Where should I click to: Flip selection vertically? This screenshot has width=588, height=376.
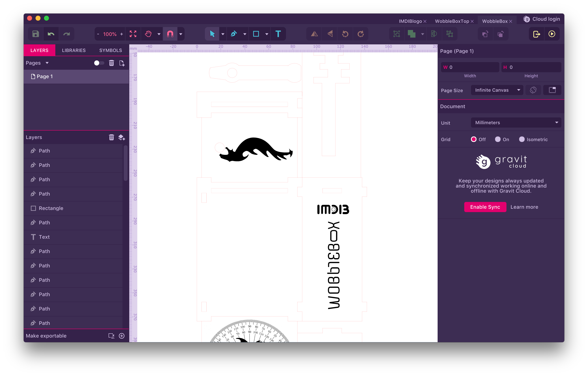tap(330, 34)
